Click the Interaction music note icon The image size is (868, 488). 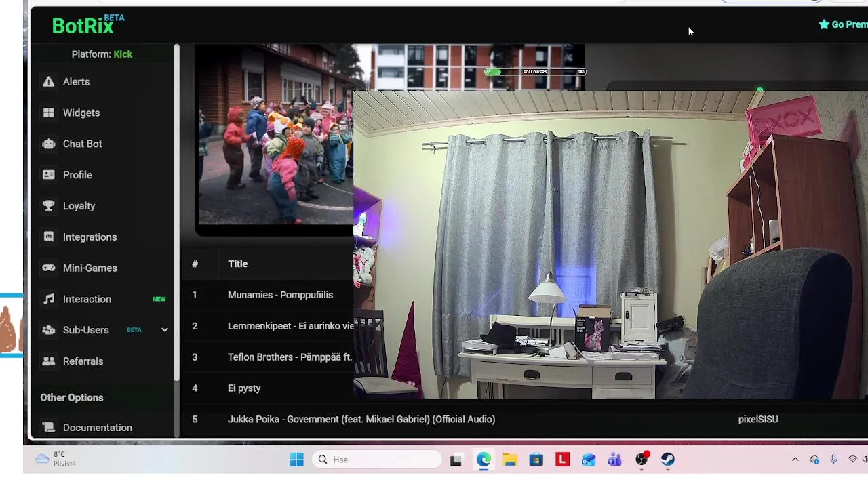click(48, 299)
